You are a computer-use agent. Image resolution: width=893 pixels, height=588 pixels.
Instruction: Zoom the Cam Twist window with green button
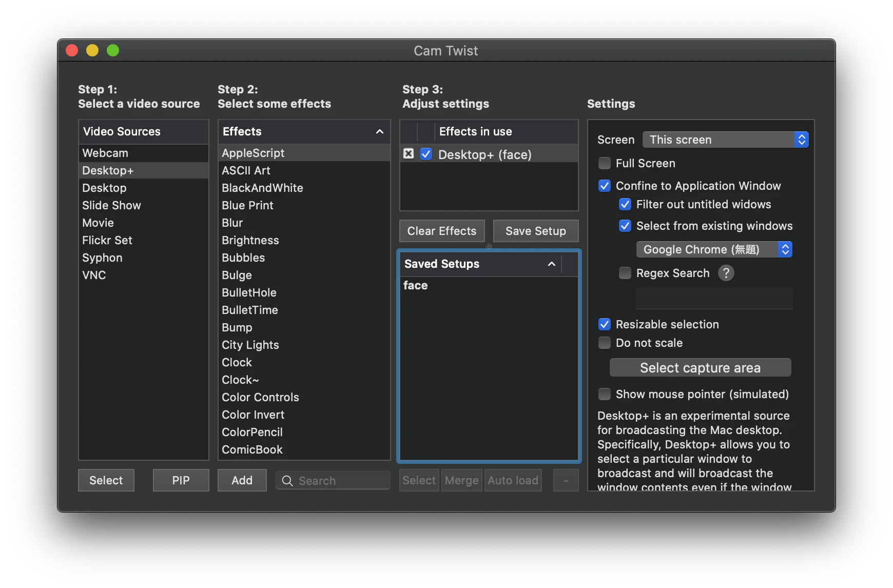coord(113,50)
